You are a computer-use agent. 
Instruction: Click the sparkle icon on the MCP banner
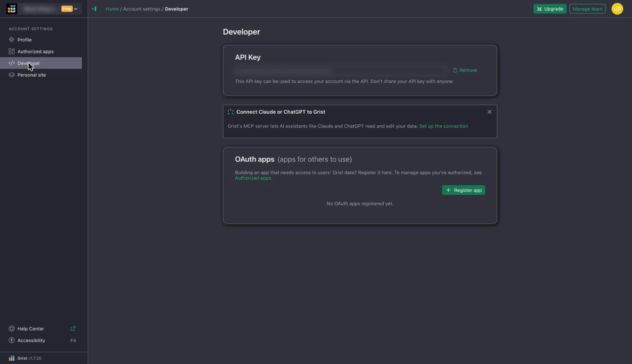click(230, 112)
